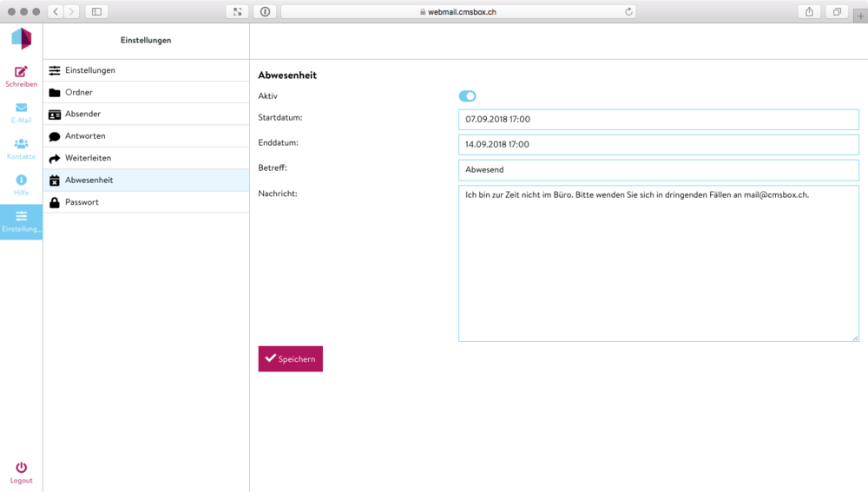Go forward with browser forward arrow
This screenshot has height=492, width=868.
click(x=71, y=11)
